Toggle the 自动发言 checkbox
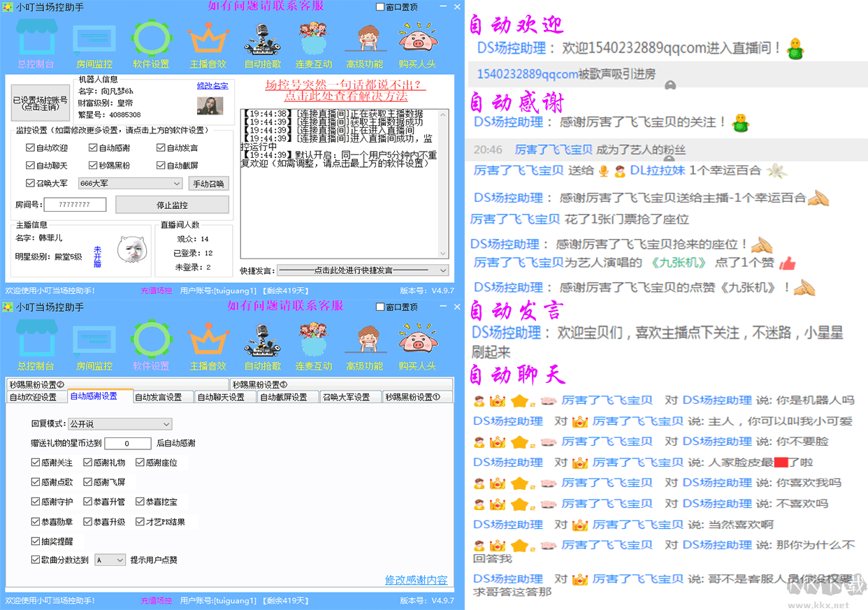 tap(161, 148)
